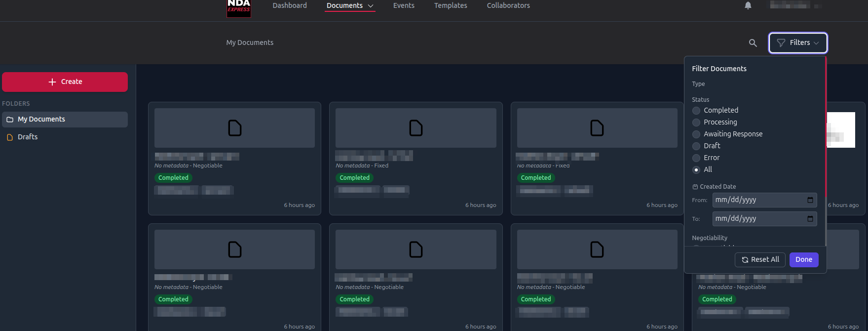Open the My Documents folder
Screen dimensions: 868x331
point(65,120)
